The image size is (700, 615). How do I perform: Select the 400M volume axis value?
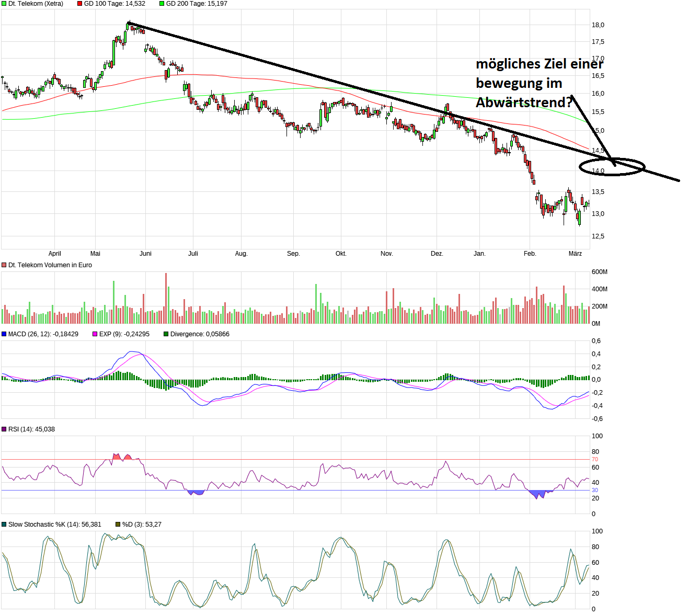[x=600, y=289]
